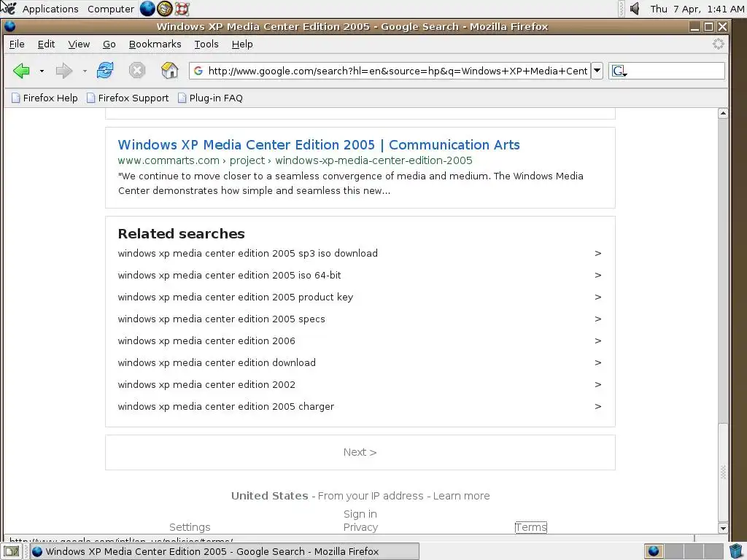Click the chevron beside '2005 charger'
The image size is (747, 560).
(x=598, y=407)
